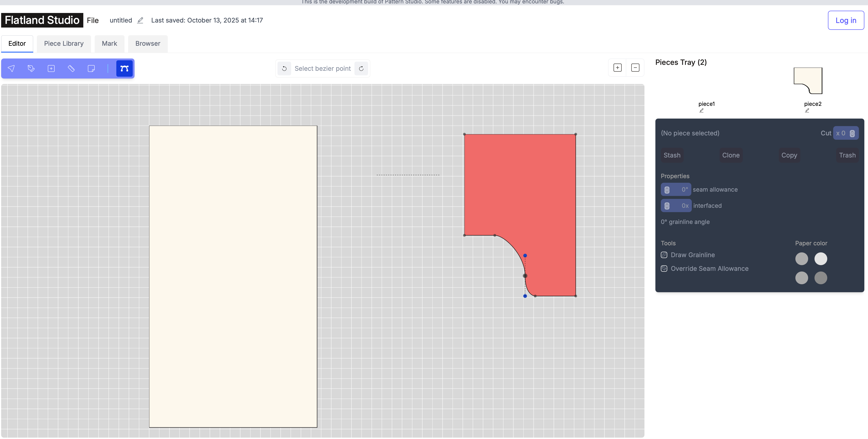Click the zoom-in plus button above the canvas
Screen dimensions: 868x439
[617, 67]
